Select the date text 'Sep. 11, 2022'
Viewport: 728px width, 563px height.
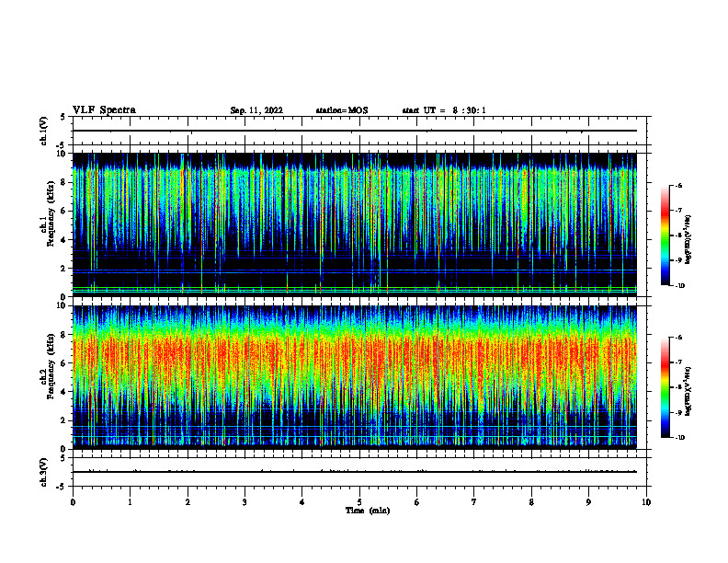pyautogui.click(x=256, y=110)
